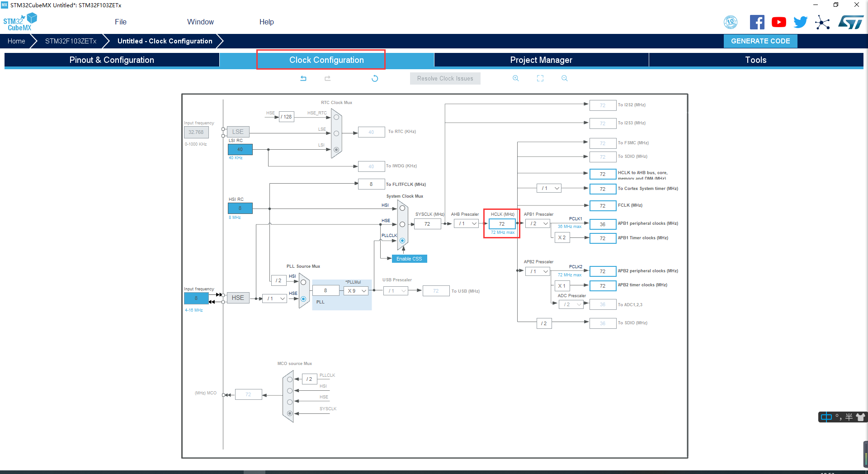Open the Facebook icon link
This screenshot has width=868, height=474.
point(757,22)
